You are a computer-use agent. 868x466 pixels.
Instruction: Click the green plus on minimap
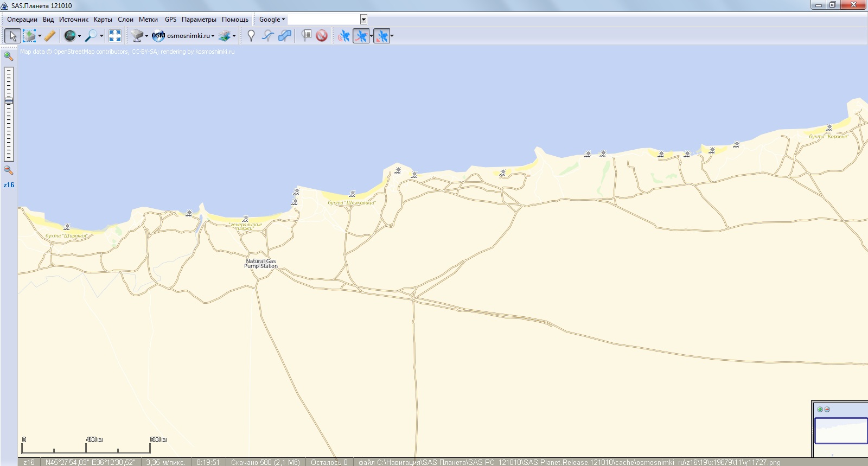coord(820,409)
